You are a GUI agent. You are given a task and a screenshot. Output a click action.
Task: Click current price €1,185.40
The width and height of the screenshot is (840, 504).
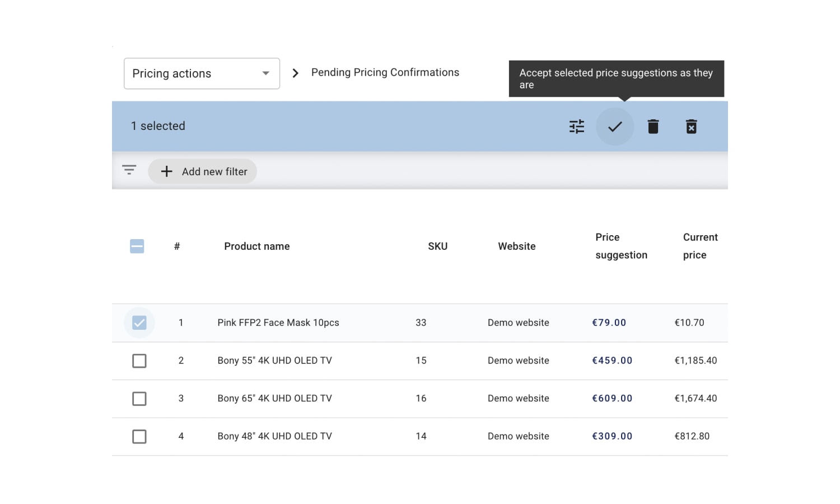(696, 361)
